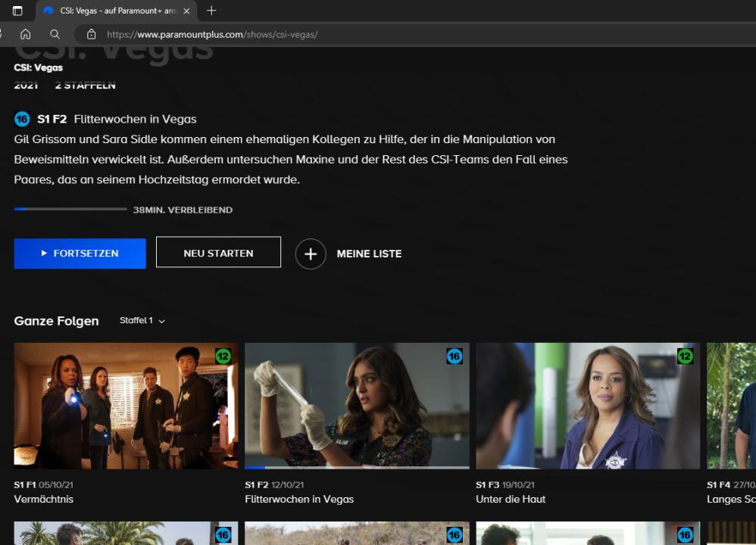Select the CSI: Vegas browser tab
This screenshot has width=756, height=545.
coord(117,11)
